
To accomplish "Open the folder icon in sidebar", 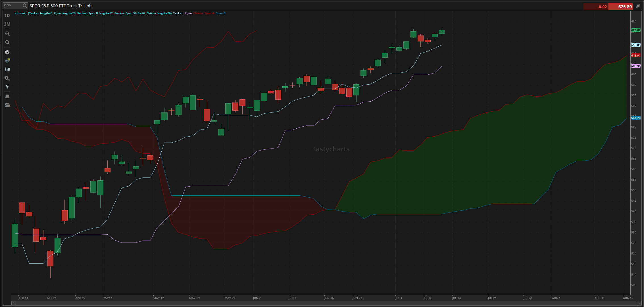I will click(7, 105).
